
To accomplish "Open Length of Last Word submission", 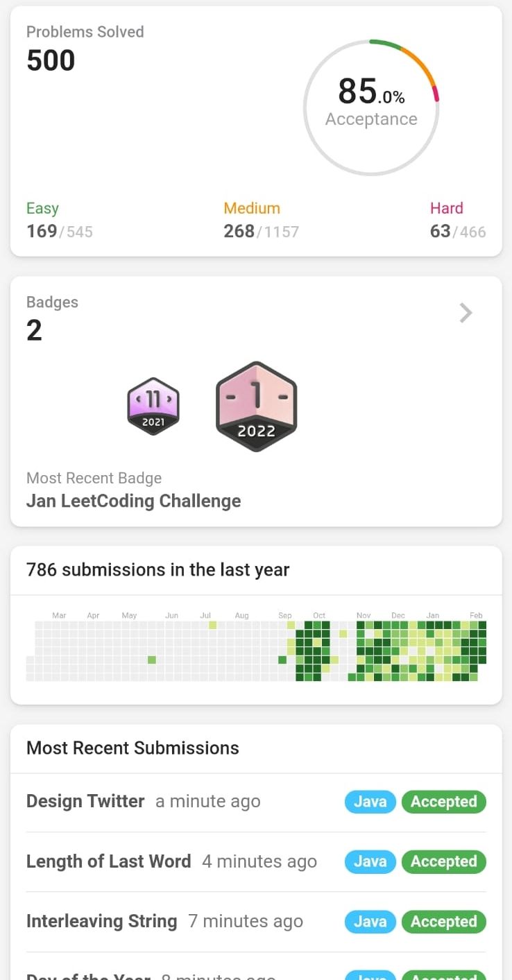I will pos(108,861).
